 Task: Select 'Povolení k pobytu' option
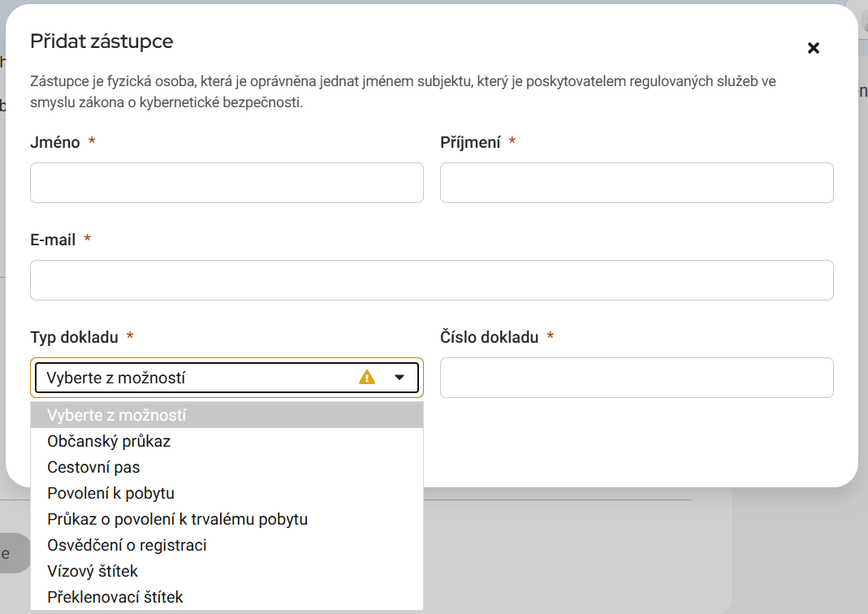[110, 493]
